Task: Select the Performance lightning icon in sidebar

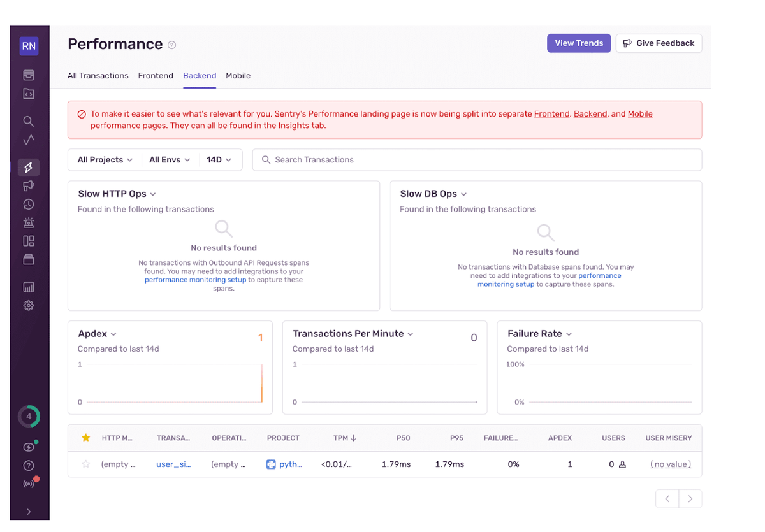Action: (x=29, y=168)
